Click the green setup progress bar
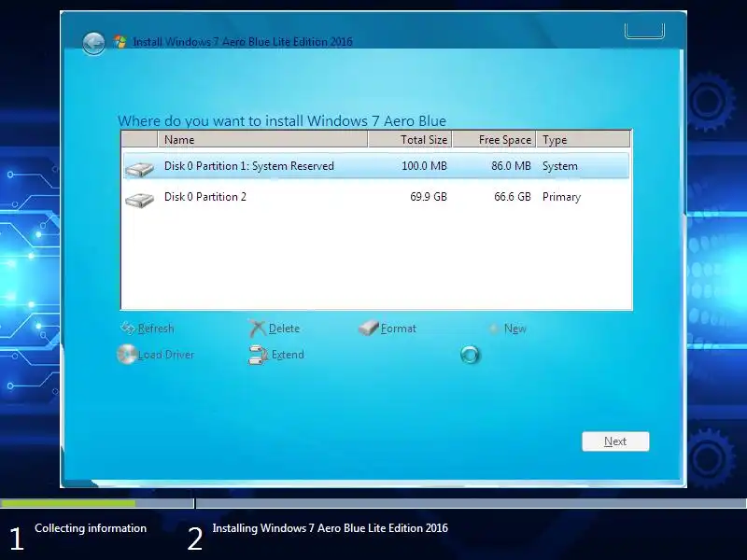This screenshot has width=747, height=560. 67,503
